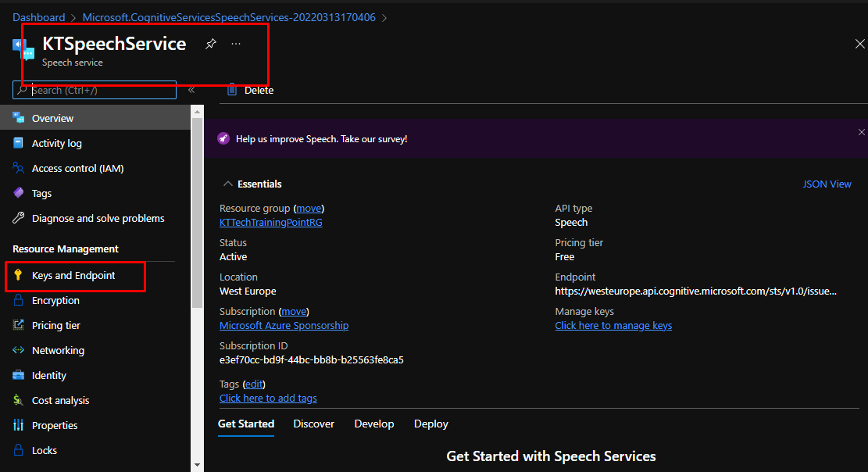Image resolution: width=868 pixels, height=472 pixels.
Task: Click here to manage keys link
Action: pyautogui.click(x=613, y=326)
